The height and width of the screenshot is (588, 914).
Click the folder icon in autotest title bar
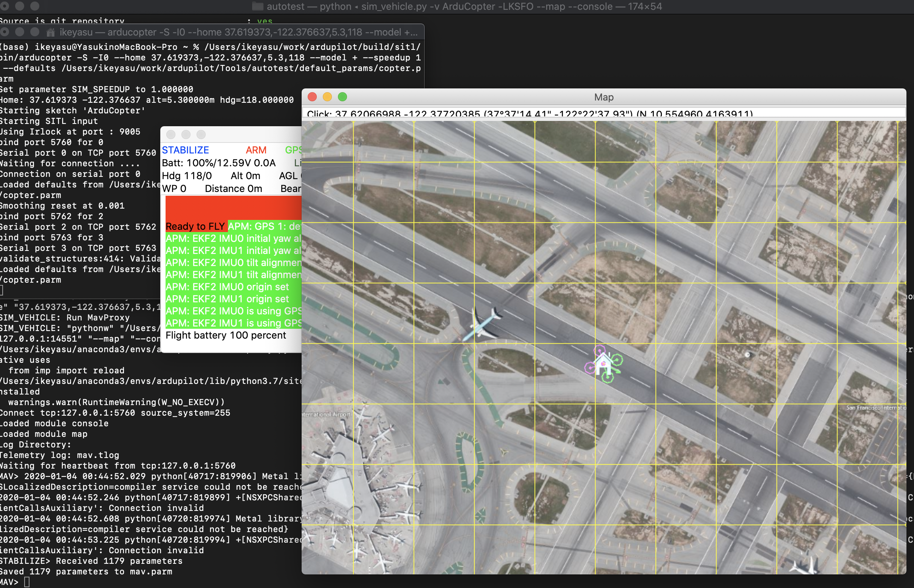click(257, 6)
